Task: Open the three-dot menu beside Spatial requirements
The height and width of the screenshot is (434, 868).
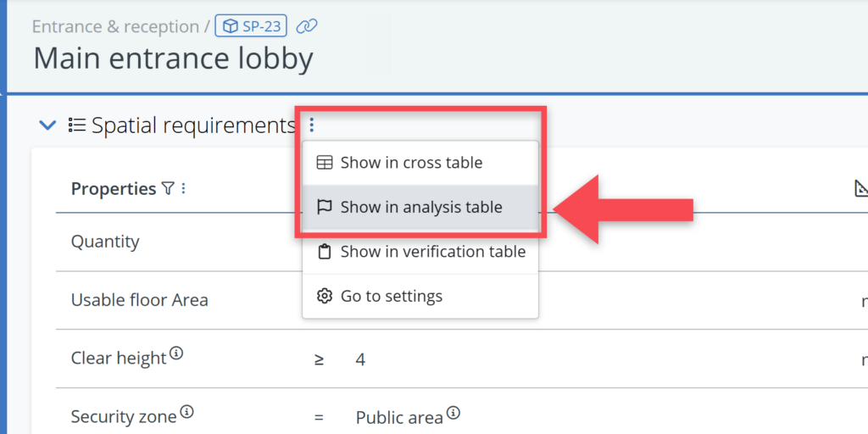Action: tap(311, 125)
